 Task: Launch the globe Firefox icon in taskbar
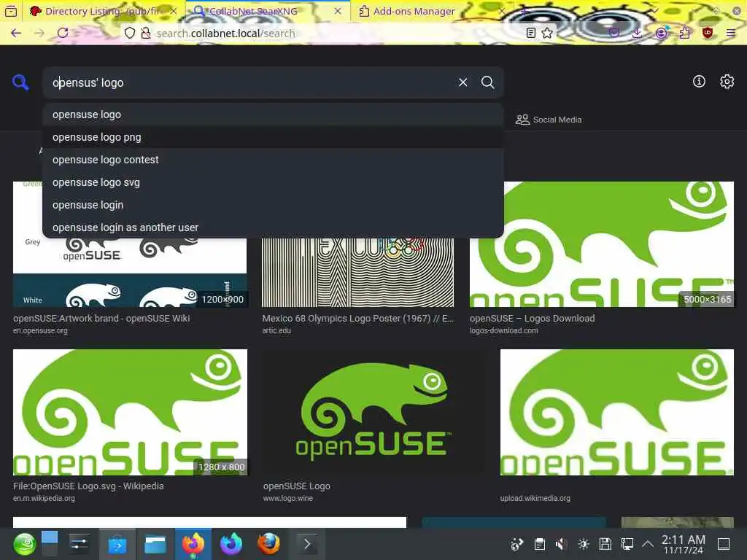(268, 544)
